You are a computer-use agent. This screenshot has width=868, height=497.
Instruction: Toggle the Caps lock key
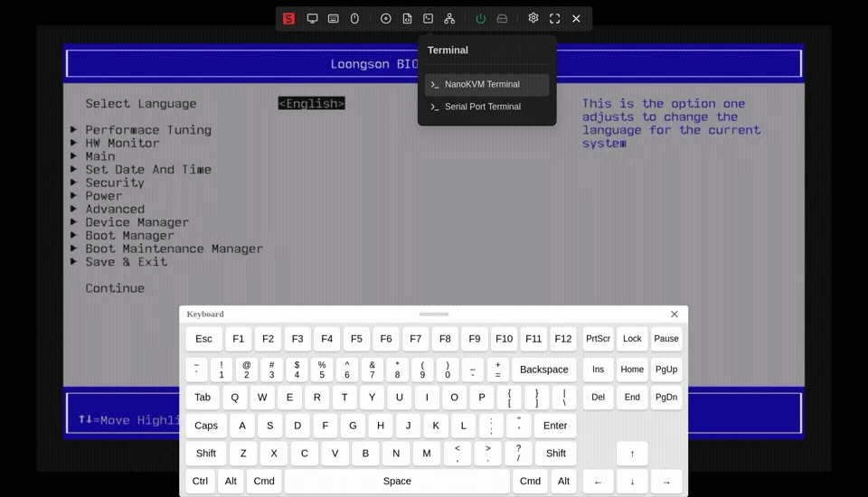[206, 426]
